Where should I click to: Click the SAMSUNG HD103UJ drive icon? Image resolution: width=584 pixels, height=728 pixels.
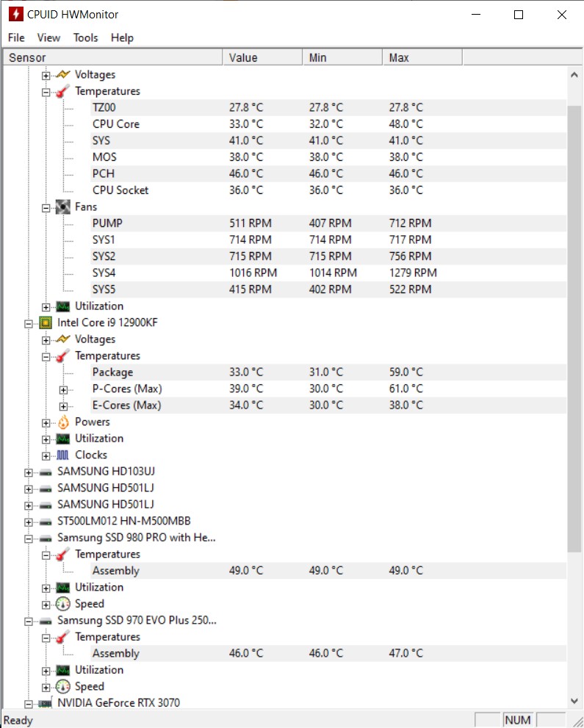coord(46,472)
